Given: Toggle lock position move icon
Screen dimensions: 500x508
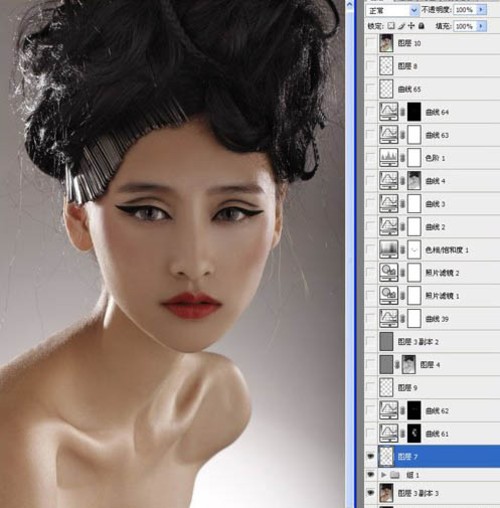Looking at the screenshot, I should [411, 26].
